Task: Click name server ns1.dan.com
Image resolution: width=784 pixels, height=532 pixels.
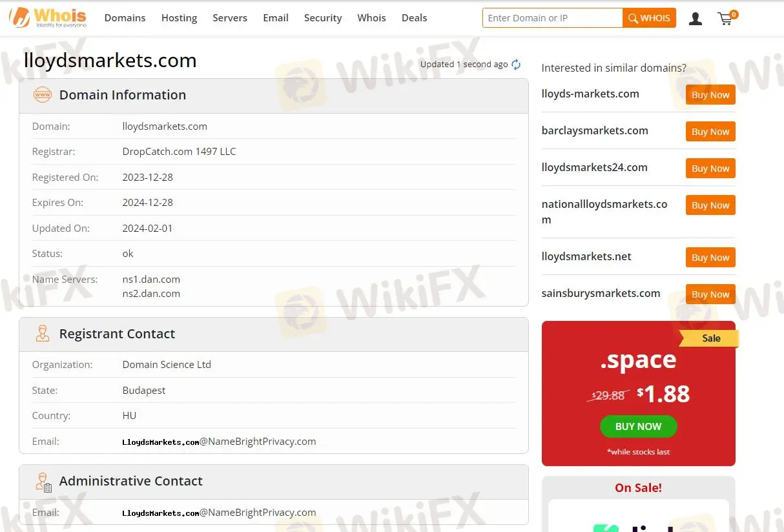Action: [151, 279]
